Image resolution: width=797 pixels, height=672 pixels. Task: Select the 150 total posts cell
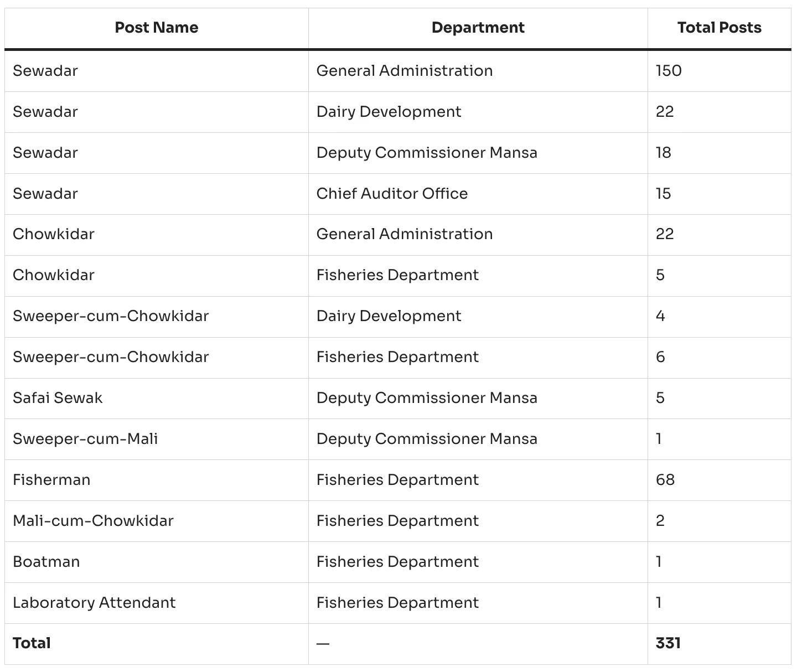tap(669, 71)
